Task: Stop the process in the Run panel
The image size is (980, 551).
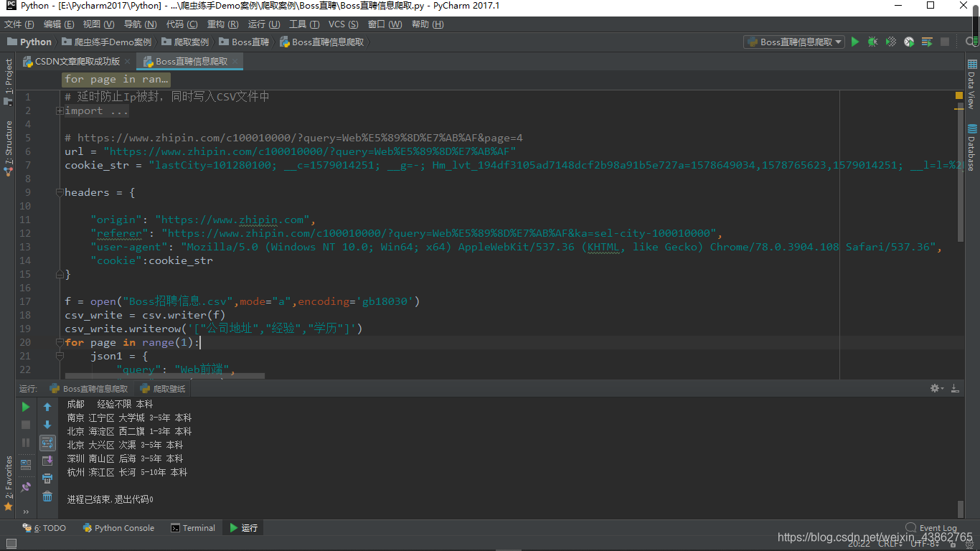Action: (x=26, y=425)
